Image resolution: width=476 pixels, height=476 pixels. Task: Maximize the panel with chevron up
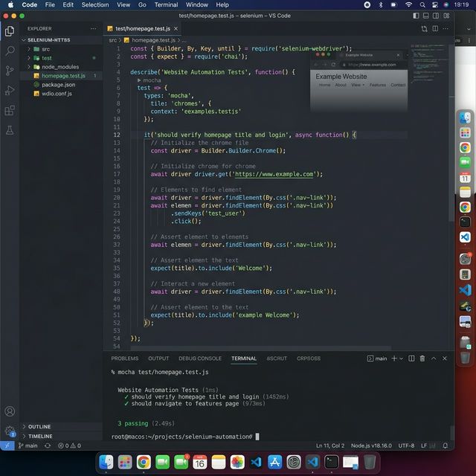[434, 358]
